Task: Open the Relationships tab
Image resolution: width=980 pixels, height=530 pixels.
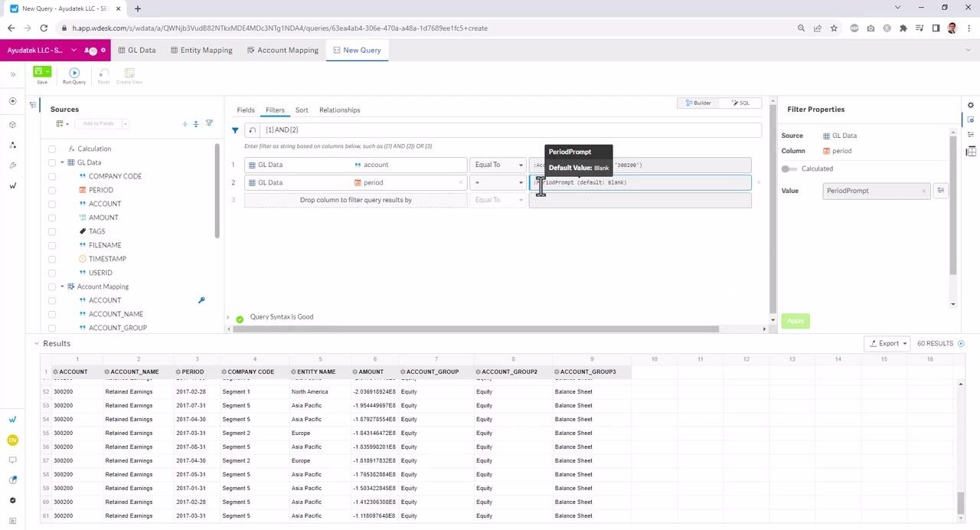Action: click(339, 110)
